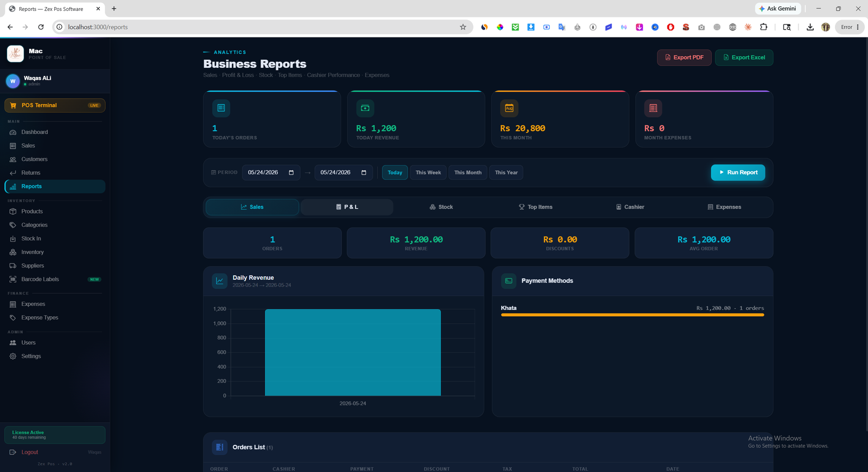This screenshot has height=472, width=868.
Task: Switch to the Expenses report tab
Action: point(724,207)
